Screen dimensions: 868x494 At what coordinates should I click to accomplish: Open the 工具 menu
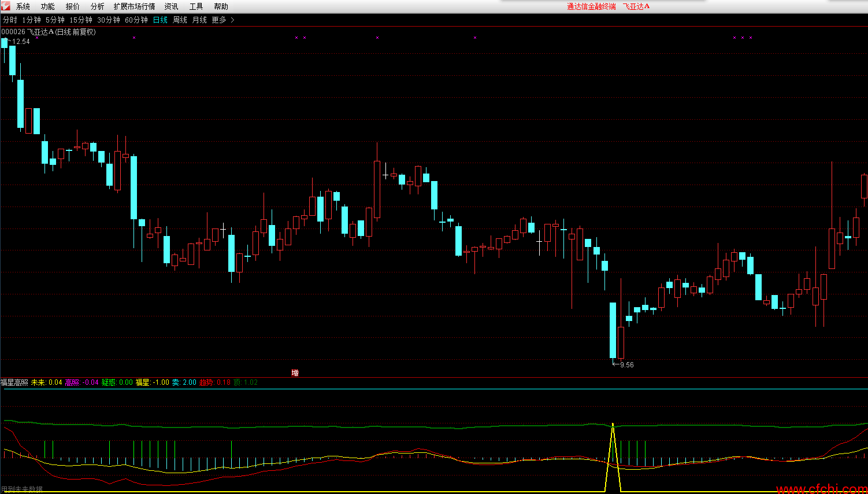tap(196, 6)
